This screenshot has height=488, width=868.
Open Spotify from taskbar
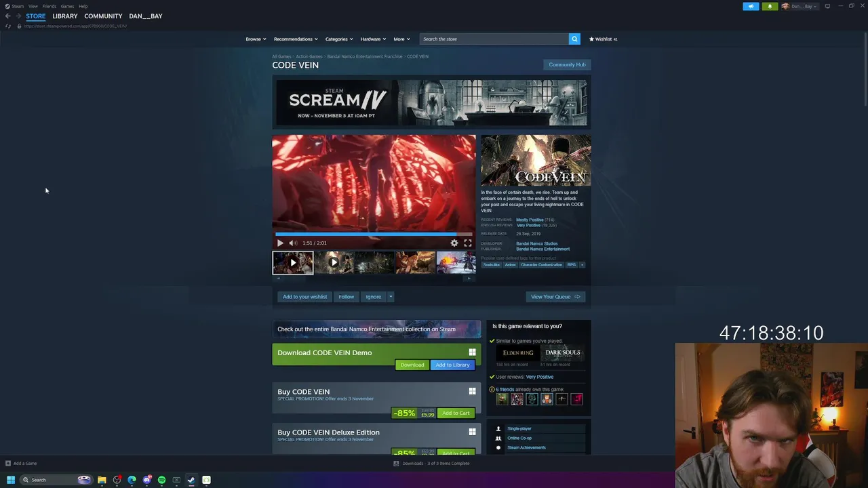(x=161, y=480)
